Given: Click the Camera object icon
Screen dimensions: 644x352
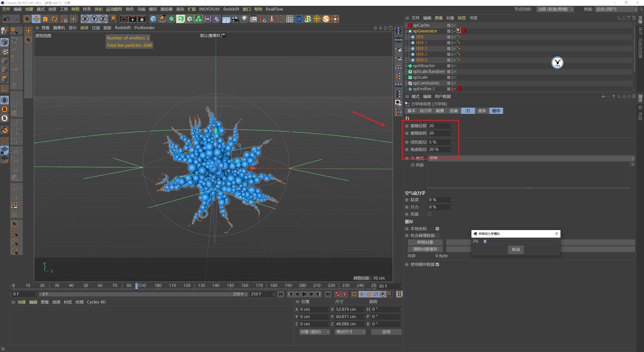Looking at the screenshot, I should tap(235, 19).
